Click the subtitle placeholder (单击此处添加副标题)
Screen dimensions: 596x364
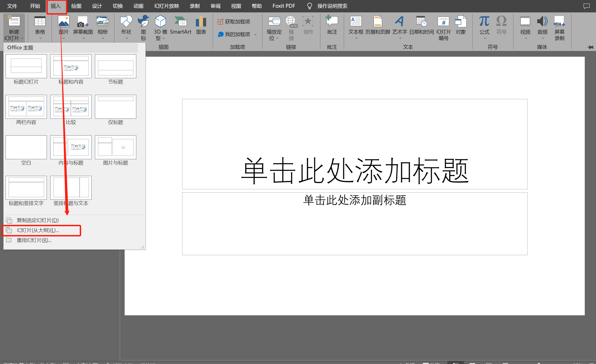click(x=355, y=224)
